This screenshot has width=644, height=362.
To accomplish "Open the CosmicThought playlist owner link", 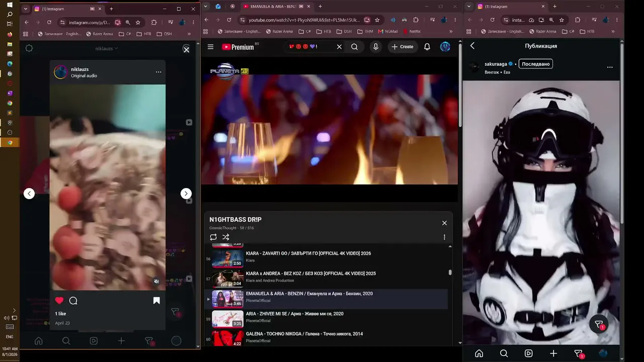I will tap(224, 228).
